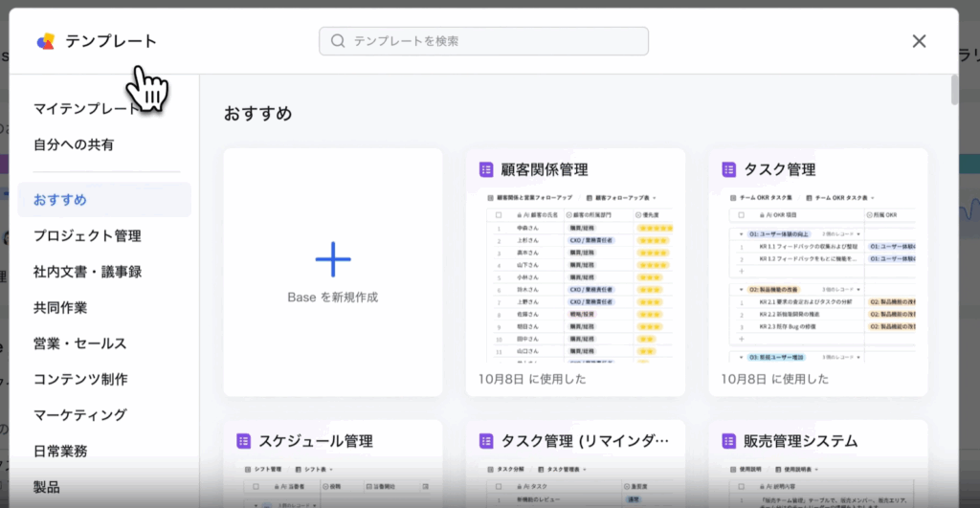The height and width of the screenshot is (508, 980).
Task: Click the purple icon beside タスク管理 (リマインダー)
Action: tap(486, 441)
